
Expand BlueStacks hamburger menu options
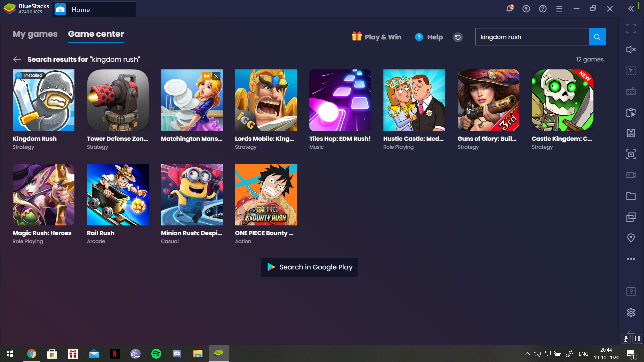click(x=559, y=8)
